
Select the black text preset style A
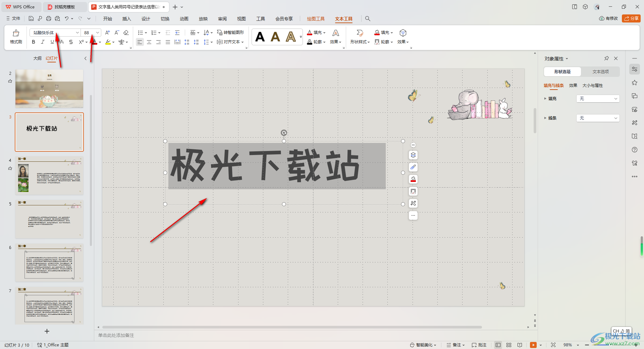260,37
